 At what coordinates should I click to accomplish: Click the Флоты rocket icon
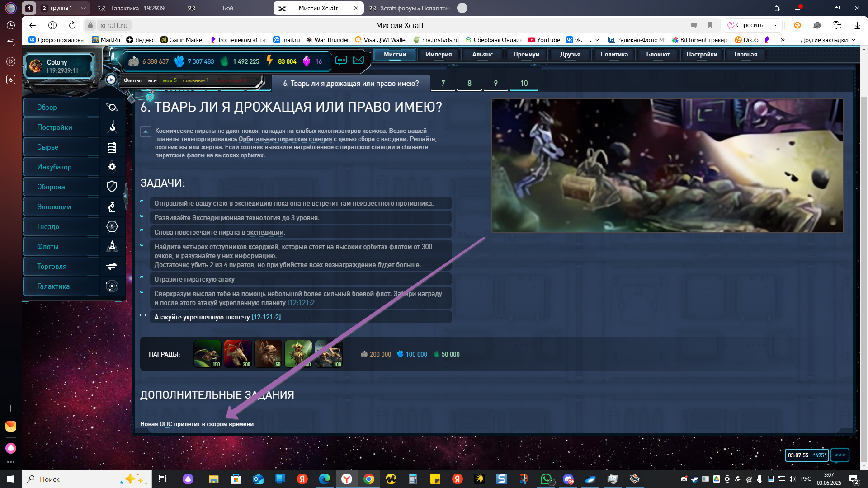point(112,246)
